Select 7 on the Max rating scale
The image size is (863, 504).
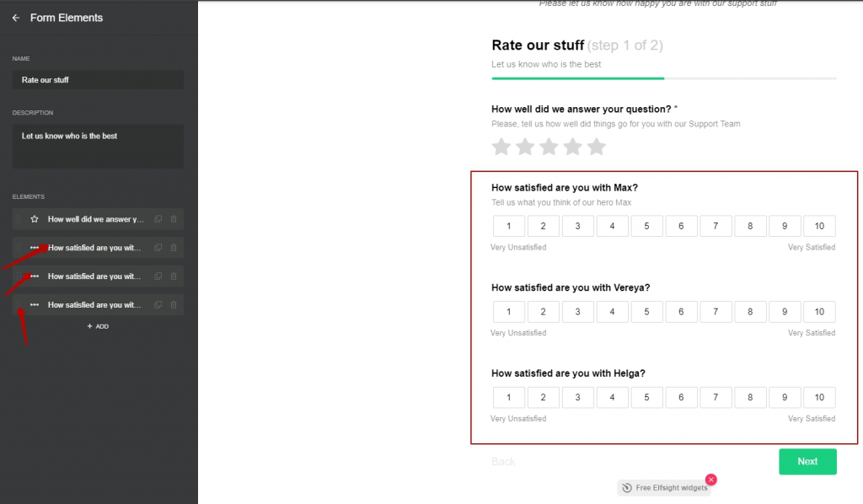(716, 226)
